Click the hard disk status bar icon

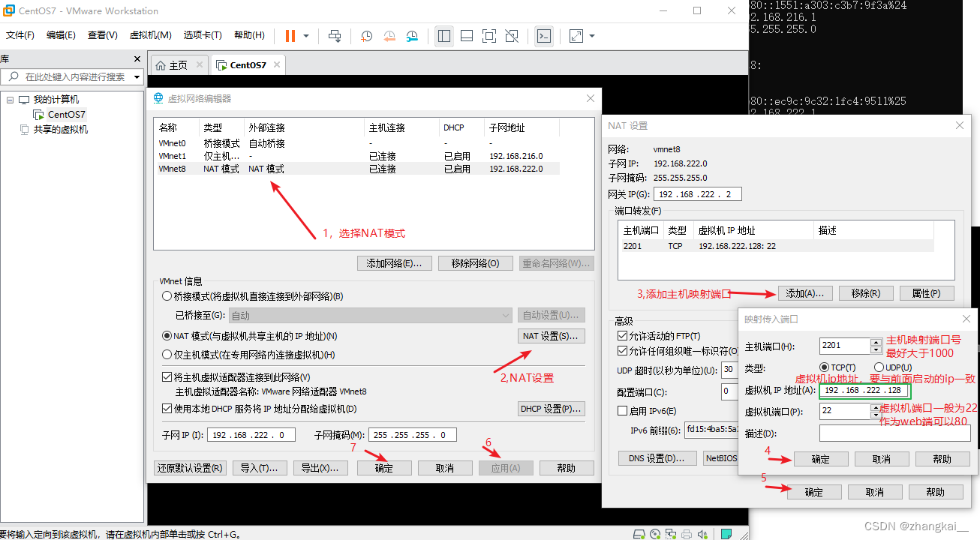(639, 534)
